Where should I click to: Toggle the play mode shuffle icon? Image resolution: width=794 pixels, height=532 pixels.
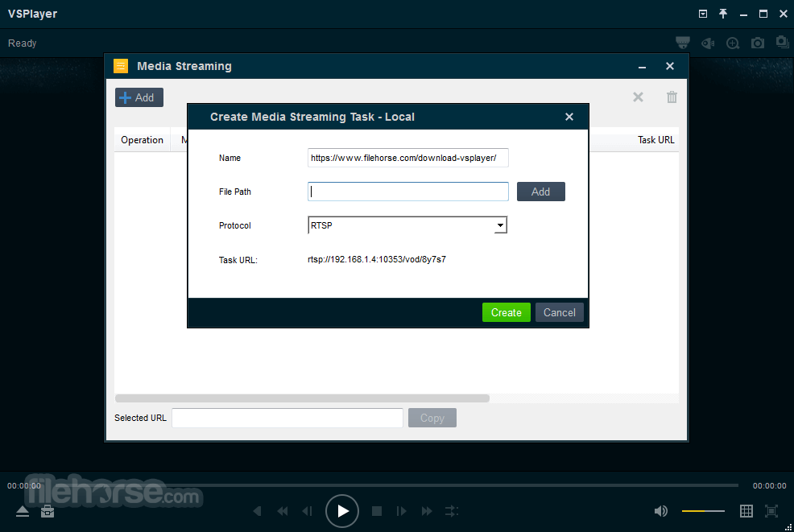click(452, 511)
